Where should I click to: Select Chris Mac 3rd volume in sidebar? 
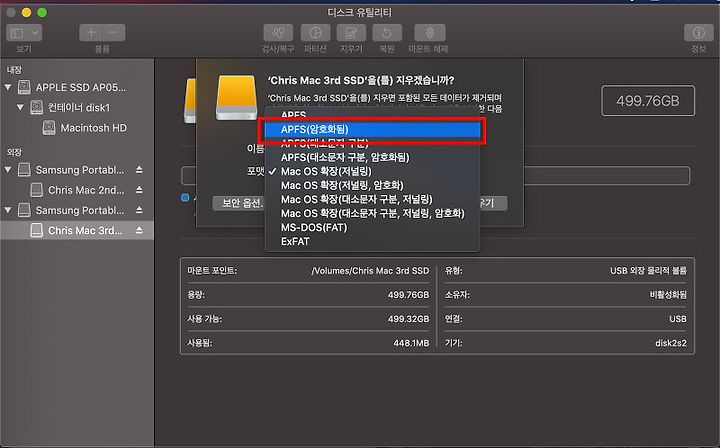77,230
